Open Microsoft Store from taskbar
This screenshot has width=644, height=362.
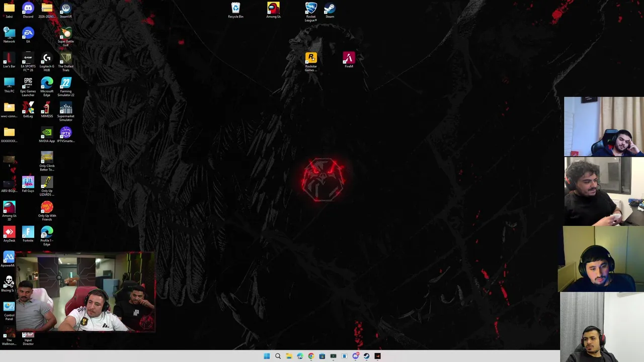322,356
